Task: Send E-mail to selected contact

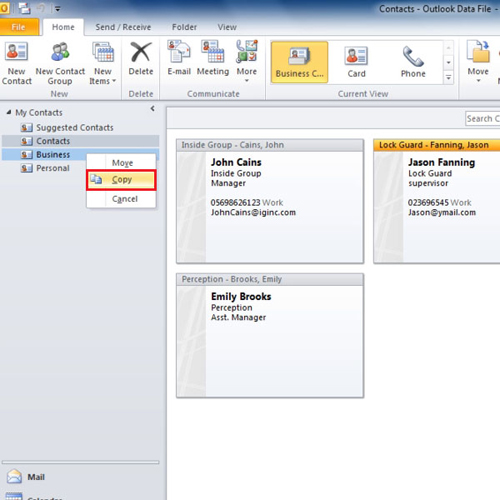Action: tap(179, 59)
